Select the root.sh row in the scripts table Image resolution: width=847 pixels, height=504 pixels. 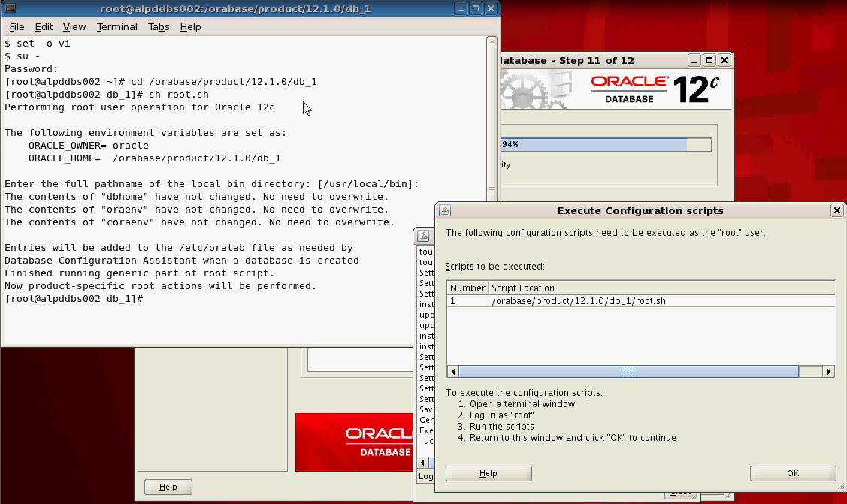coord(601,300)
